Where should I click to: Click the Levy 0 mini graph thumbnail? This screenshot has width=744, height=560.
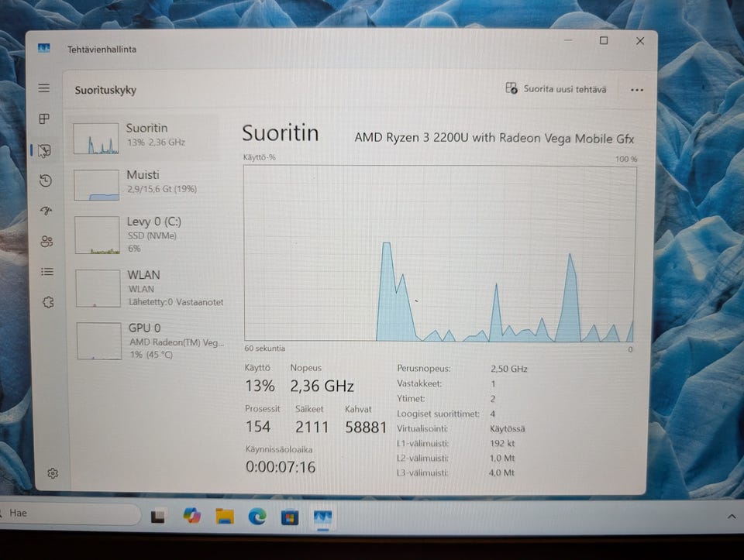[98, 235]
